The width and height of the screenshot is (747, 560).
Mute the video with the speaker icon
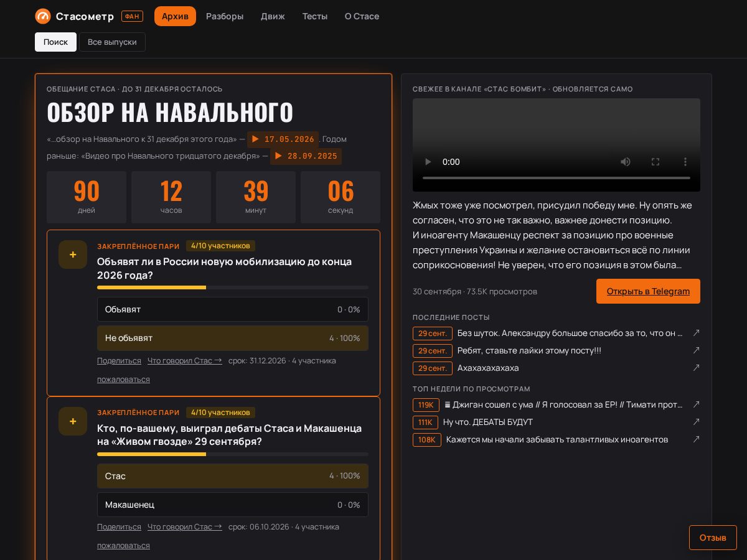point(626,162)
